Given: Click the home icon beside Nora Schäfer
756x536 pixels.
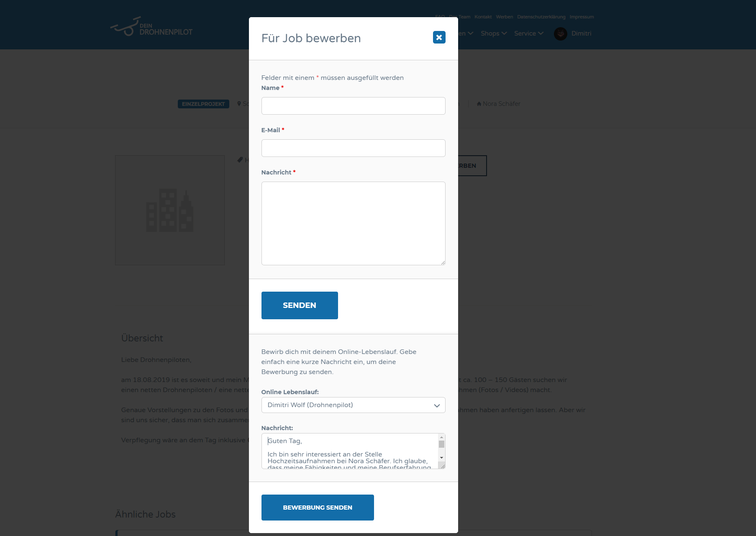Looking at the screenshot, I should 479,104.
